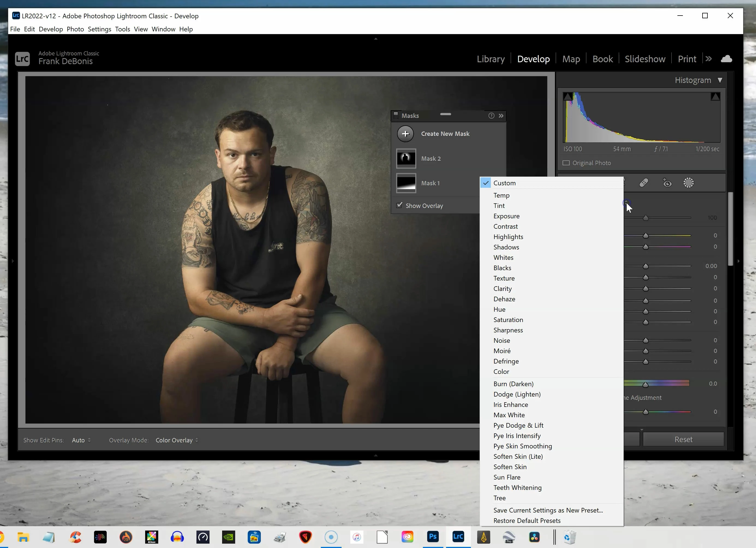Choose Soften Skin (Lite) preset from the menu
This screenshot has height=548, width=756.
coord(518,456)
